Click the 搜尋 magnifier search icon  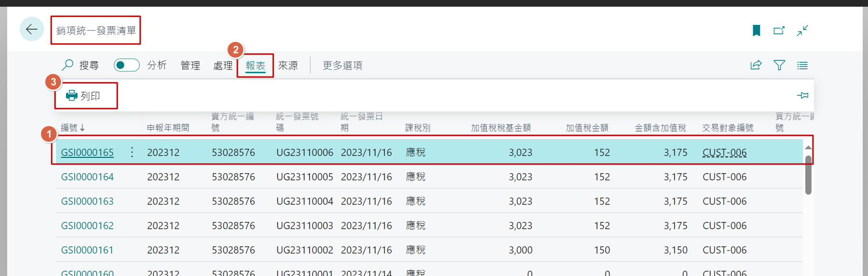click(68, 65)
